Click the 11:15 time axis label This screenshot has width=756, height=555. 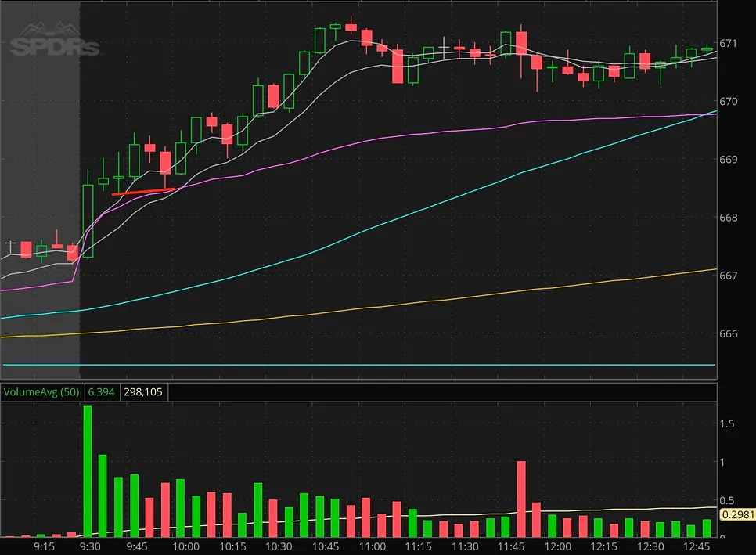point(418,546)
